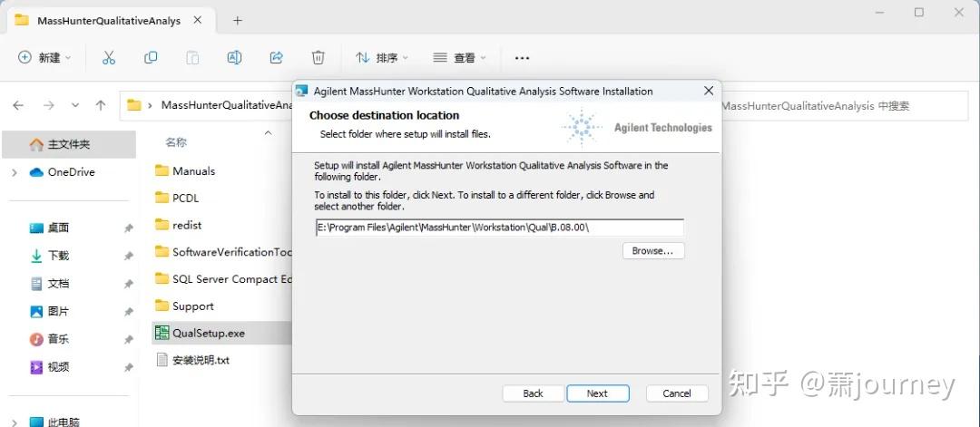Image resolution: width=980 pixels, height=427 pixels.
Task: Go up one folder level arrow
Action: [101, 105]
